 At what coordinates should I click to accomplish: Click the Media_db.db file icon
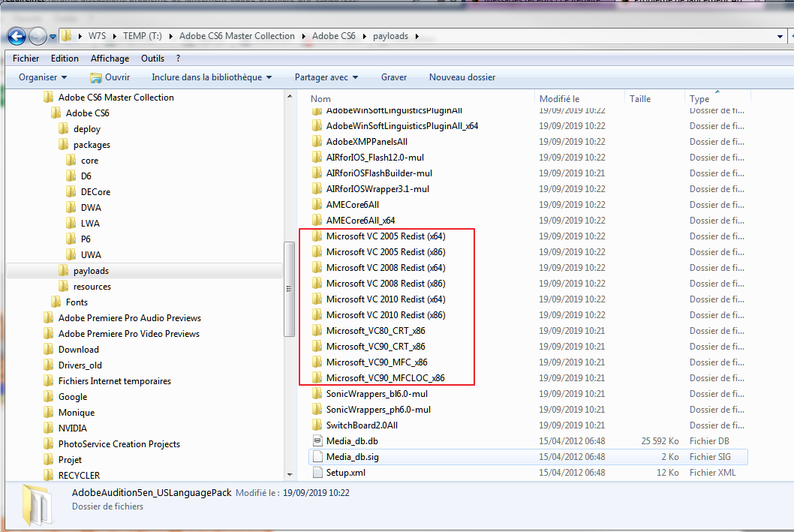coord(317,440)
